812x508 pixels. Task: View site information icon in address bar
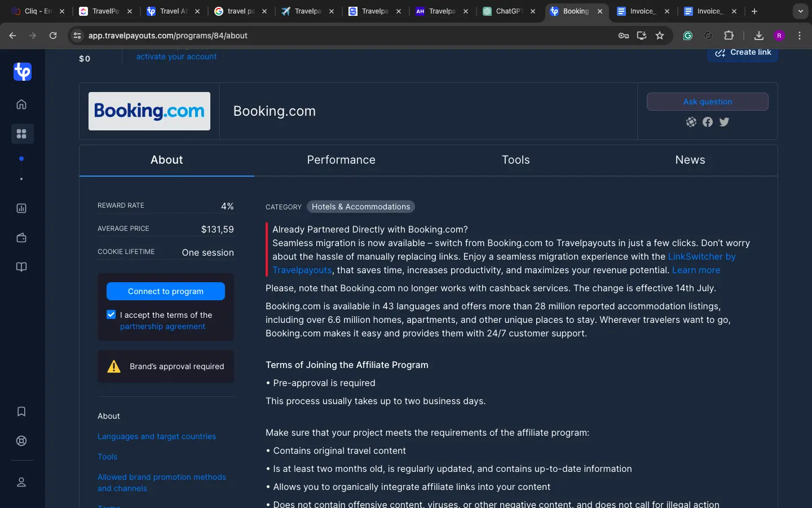coord(77,36)
